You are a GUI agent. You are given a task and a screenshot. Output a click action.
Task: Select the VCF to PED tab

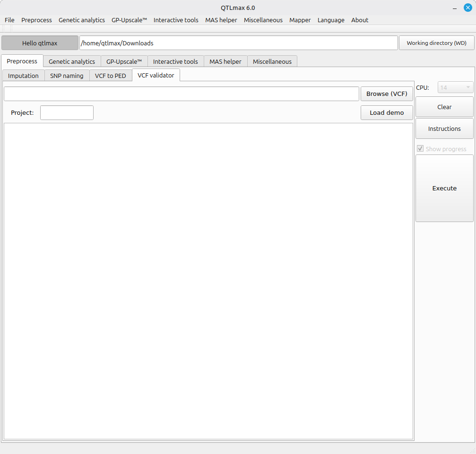point(111,76)
